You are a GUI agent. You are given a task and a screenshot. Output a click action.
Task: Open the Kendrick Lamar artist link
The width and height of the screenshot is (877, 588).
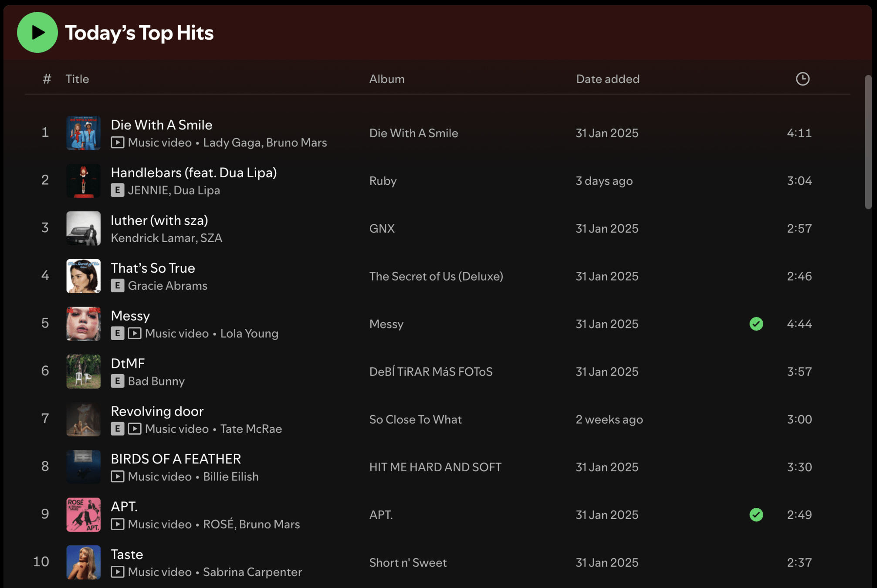(153, 238)
